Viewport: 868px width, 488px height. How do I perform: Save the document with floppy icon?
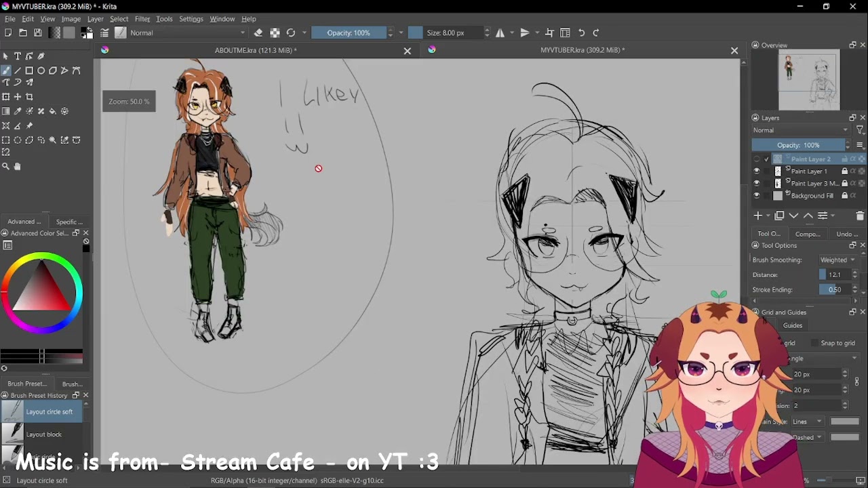point(38,33)
